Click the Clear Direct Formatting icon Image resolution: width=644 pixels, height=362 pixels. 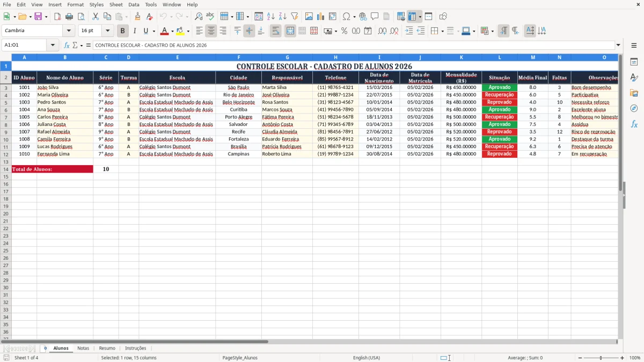click(149, 17)
